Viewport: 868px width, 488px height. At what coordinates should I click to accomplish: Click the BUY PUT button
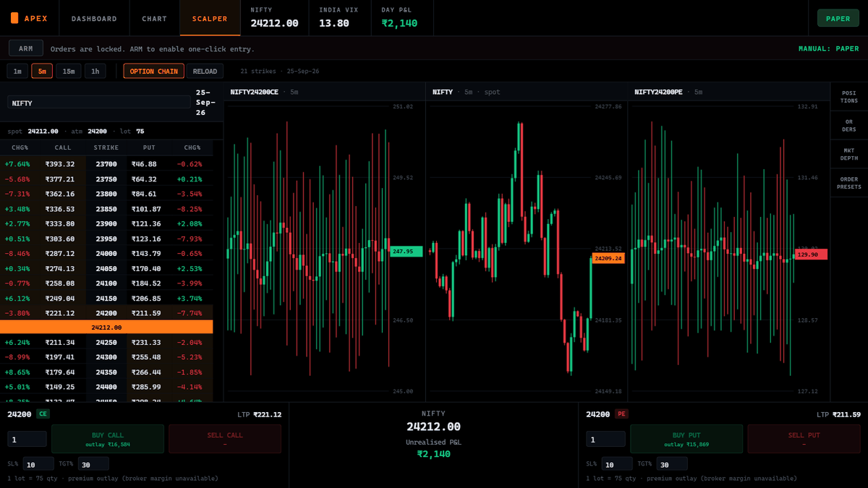686,439
